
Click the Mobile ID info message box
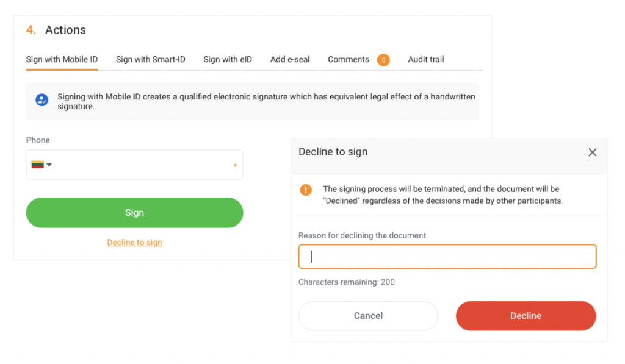[252, 102]
